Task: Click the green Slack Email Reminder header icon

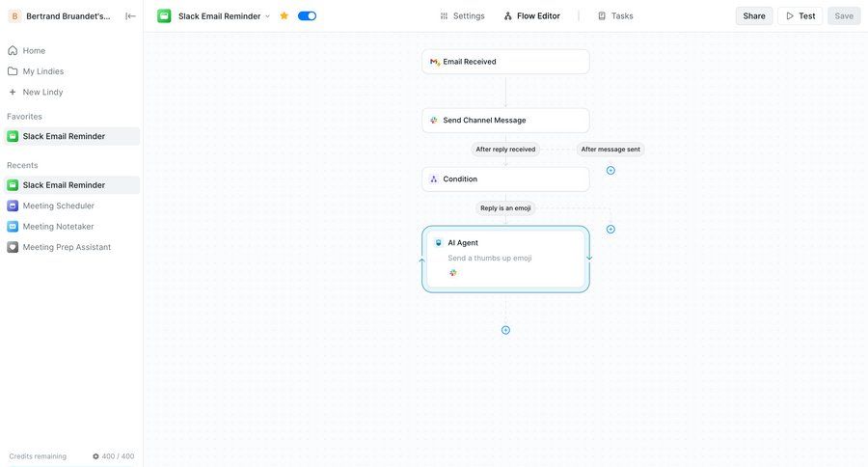Action: point(164,16)
